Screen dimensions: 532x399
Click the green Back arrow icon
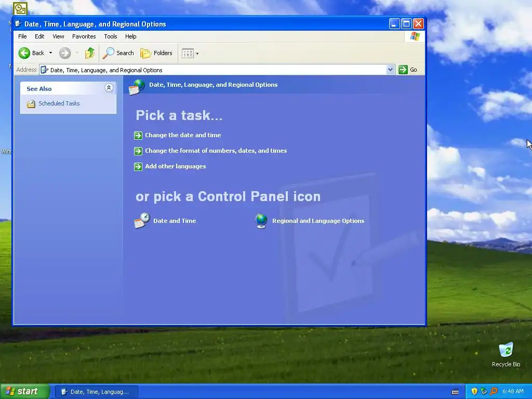(x=24, y=53)
